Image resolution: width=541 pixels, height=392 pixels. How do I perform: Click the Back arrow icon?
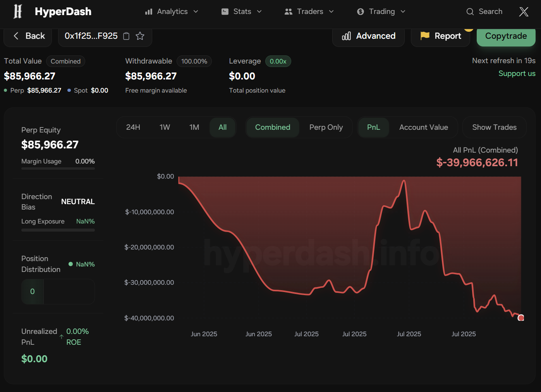(x=16, y=36)
